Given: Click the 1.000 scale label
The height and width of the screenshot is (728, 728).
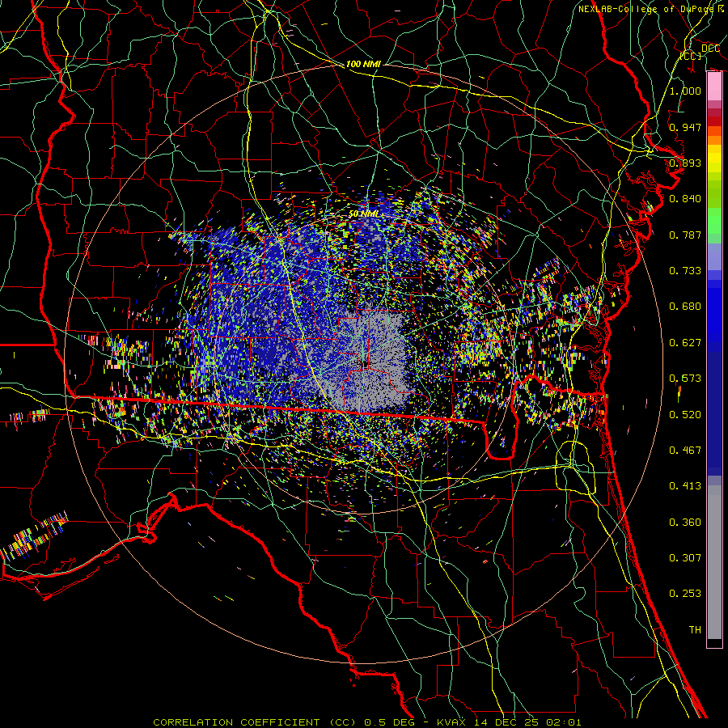Looking at the screenshot, I should pos(685,91).
